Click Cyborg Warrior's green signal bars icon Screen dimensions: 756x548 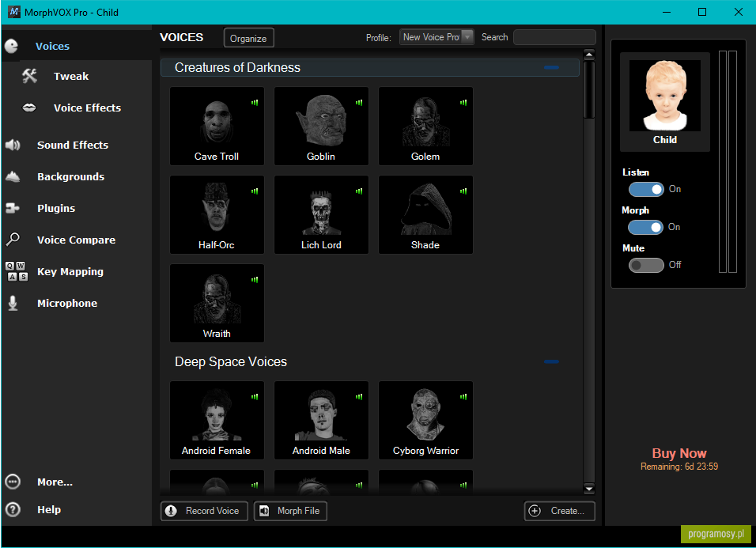click(x=463, y=397)
